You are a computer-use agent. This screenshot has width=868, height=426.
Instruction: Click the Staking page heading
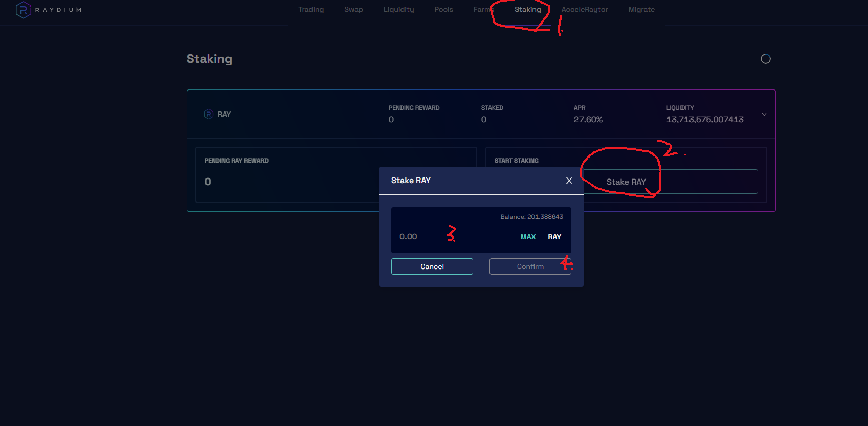[209, 59]
